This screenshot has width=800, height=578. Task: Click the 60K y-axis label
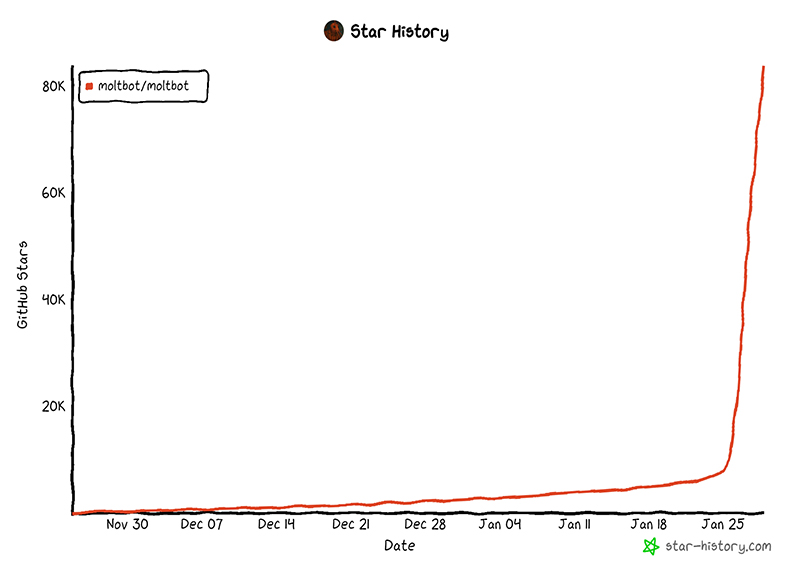pos(54,193)
